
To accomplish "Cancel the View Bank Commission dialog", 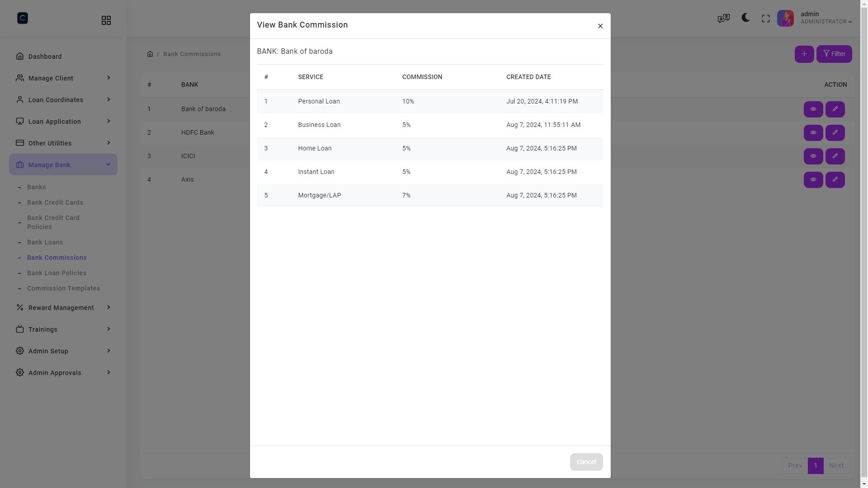I will click(586, 462).
